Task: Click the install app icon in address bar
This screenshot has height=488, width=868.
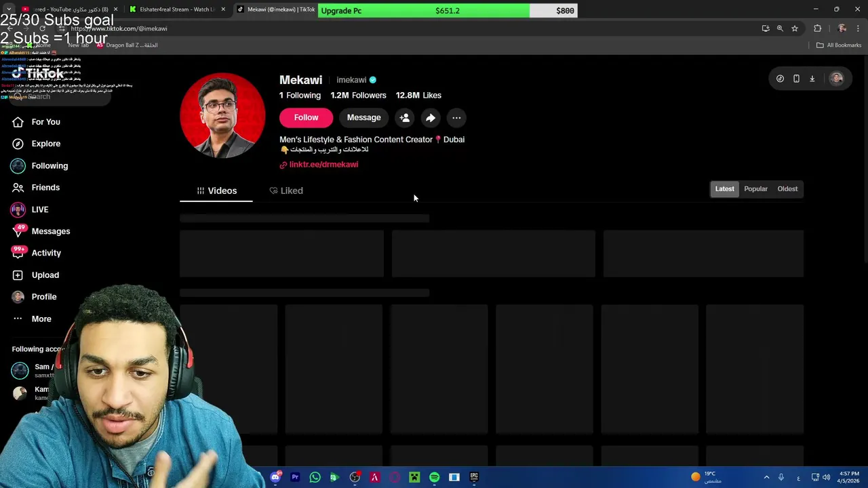Action: click(x=766, y=28)
